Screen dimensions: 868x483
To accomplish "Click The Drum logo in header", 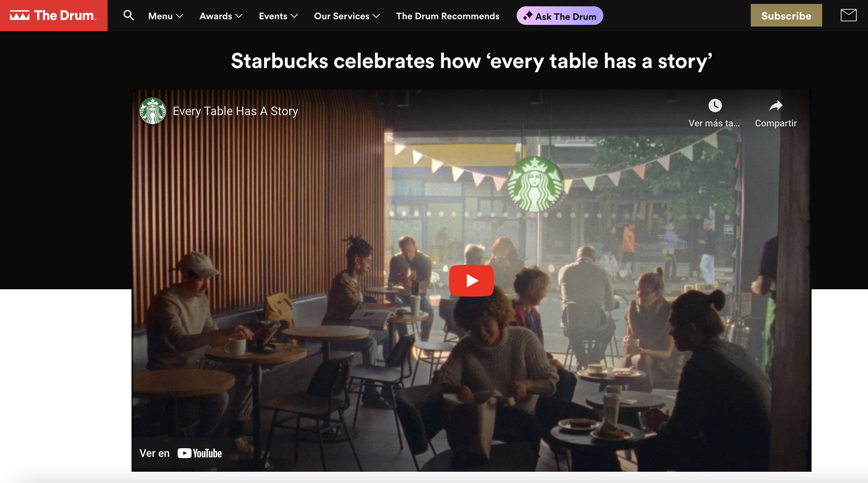I will point(53,16).
